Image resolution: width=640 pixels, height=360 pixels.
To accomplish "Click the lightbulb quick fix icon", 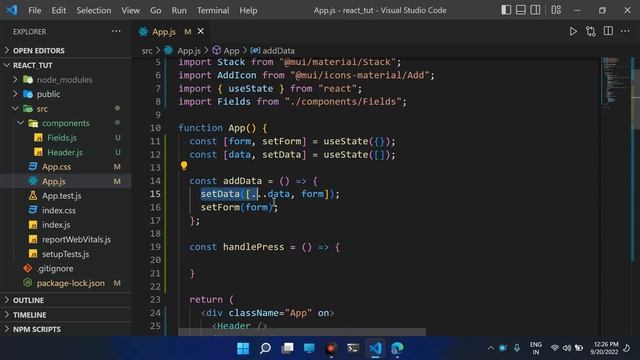I will [x=184, y=166].
